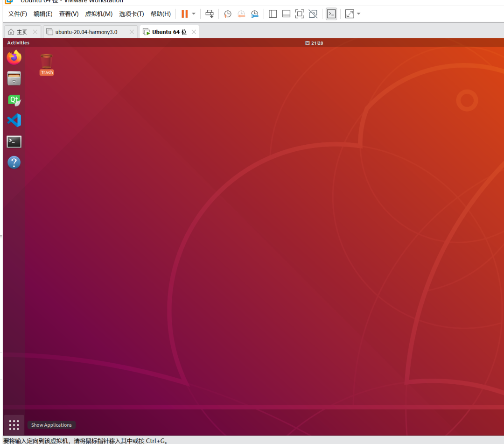Open the Files manager in the dock
This screenshot has height=444, width=504.
[x=14, y=78]
